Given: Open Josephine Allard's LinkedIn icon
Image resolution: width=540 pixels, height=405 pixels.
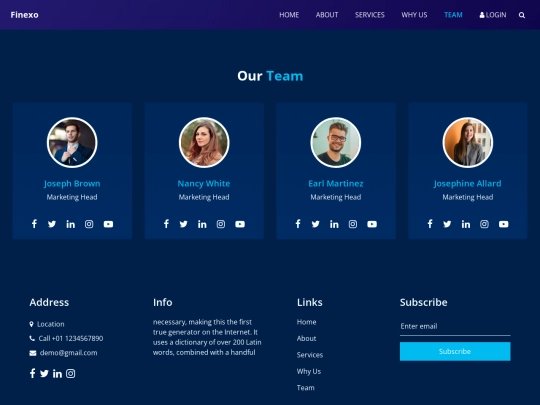Looking at the screenshot, I should (x=466, y=224).
